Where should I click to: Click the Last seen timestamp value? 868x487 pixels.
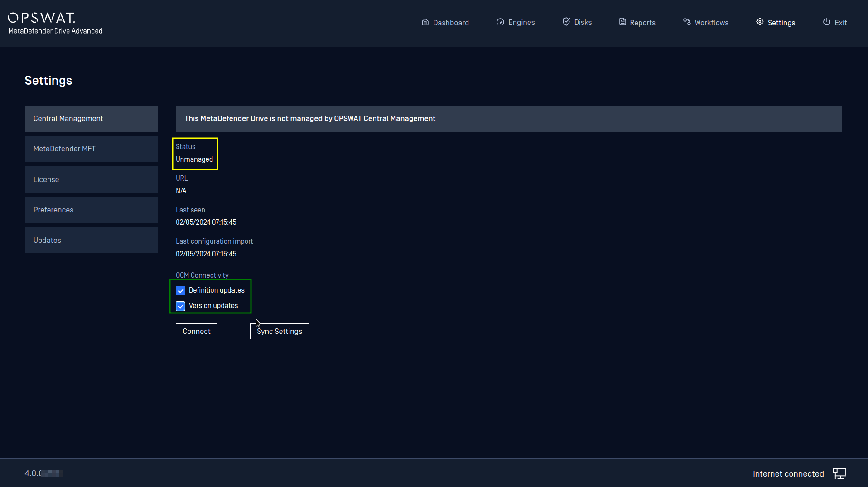click(x=206, y=222)
